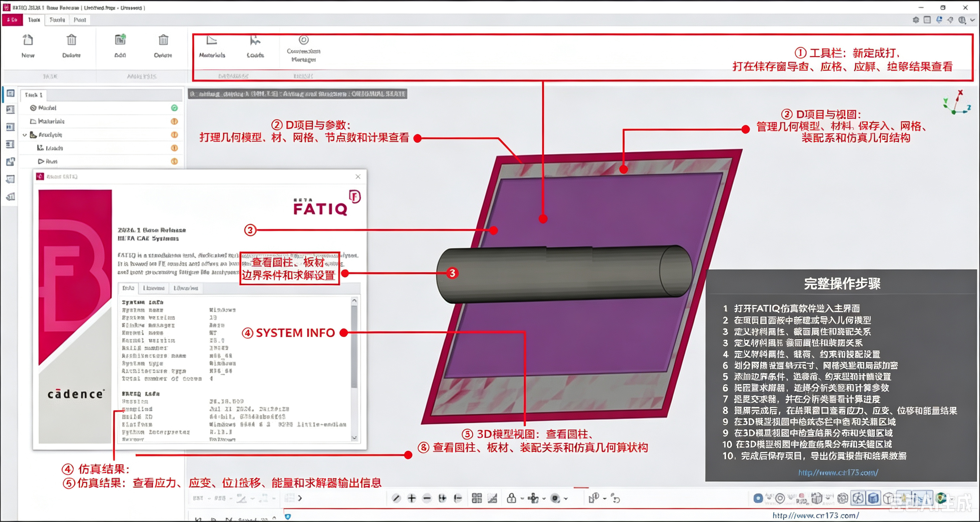This screenshot has height=522, width=980.
Task: Click the highlighted sidebar panel icon beside Task 1
Action: [x=10, y=93]
